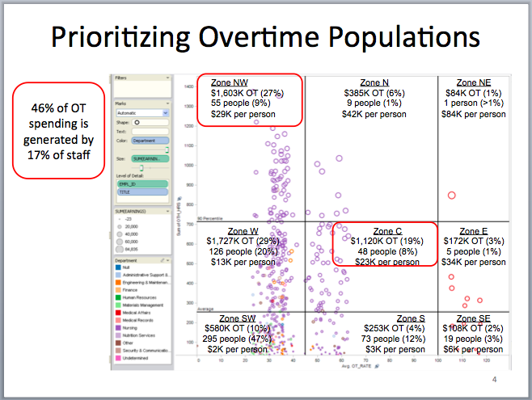The height and width of the screenshot is (400, 532).
Task: Click the 20,000 size legend circle
Action: (120, 227)
